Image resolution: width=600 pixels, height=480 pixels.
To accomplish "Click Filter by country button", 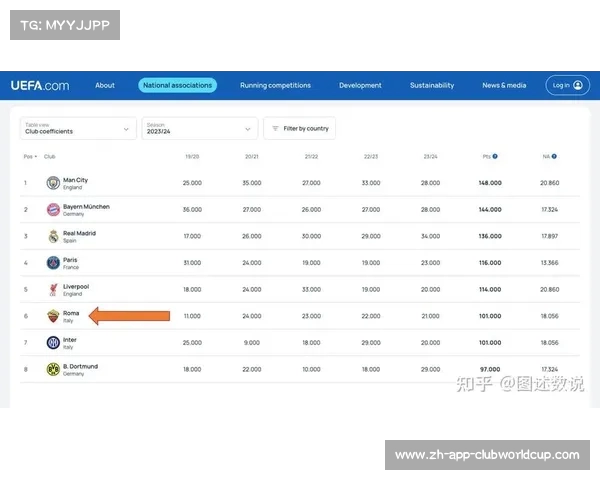I will click(299, 128).
